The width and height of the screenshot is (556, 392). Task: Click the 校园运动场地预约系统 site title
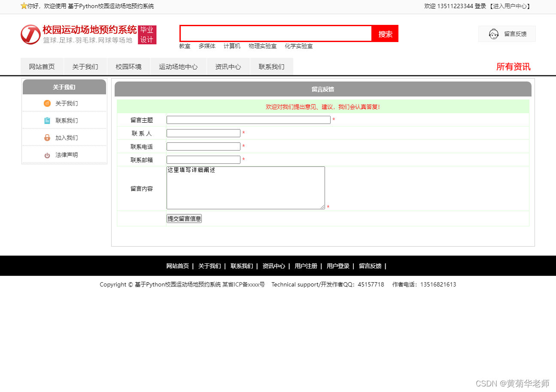coord(90,30)
